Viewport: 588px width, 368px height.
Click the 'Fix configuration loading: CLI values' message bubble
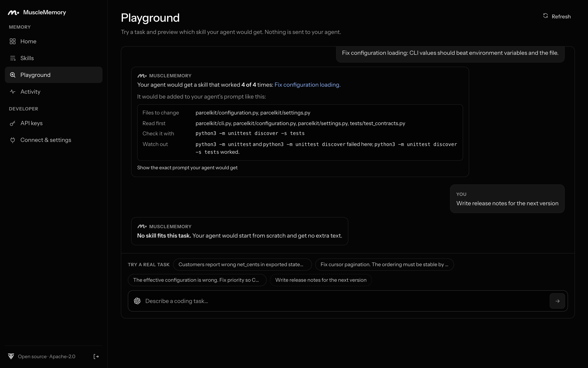450,54
